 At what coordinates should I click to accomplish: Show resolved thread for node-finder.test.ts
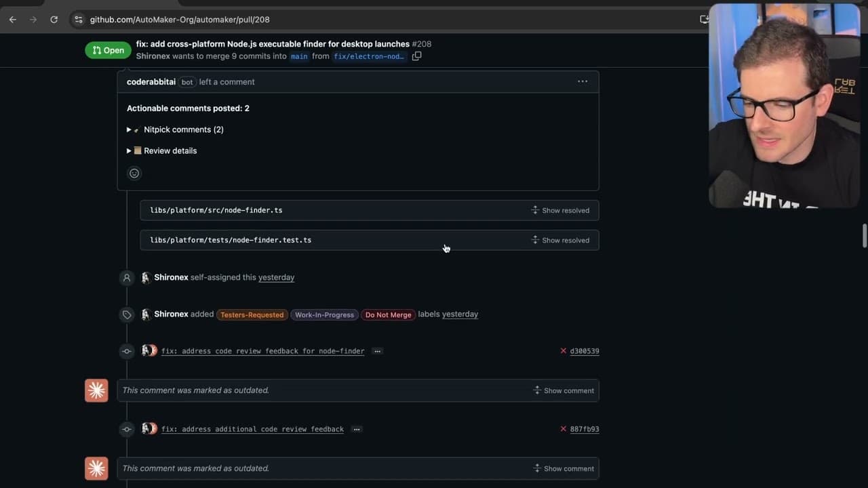(560, 240)
